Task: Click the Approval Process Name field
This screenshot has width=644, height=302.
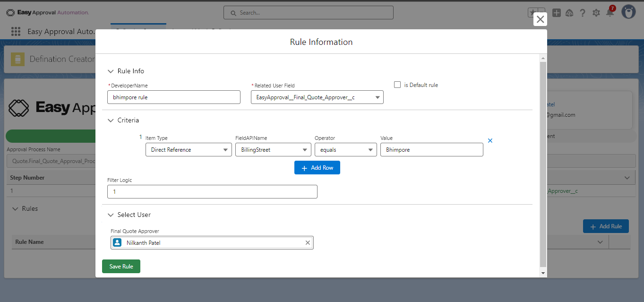Action: coord(51,161)
